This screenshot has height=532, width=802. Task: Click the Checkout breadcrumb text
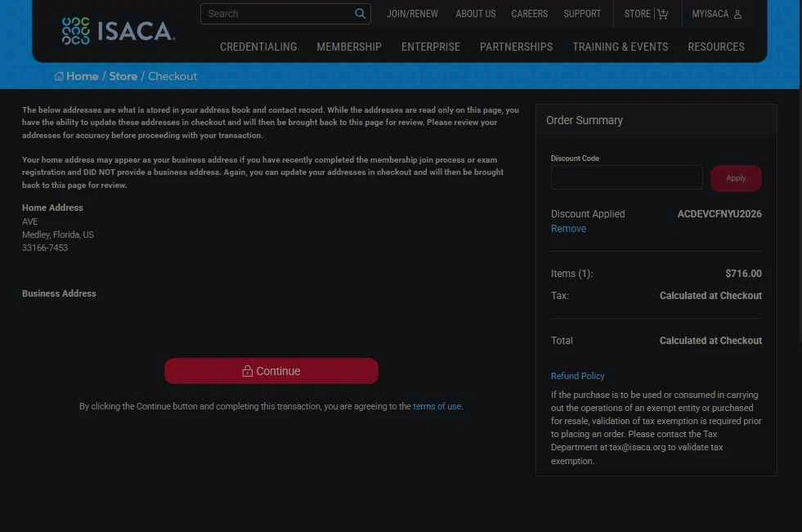tap(172, 76)
